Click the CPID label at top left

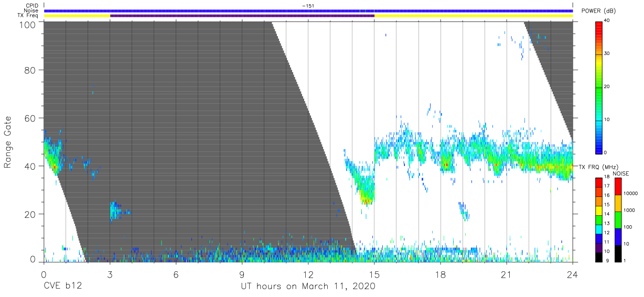coord(32,6)
